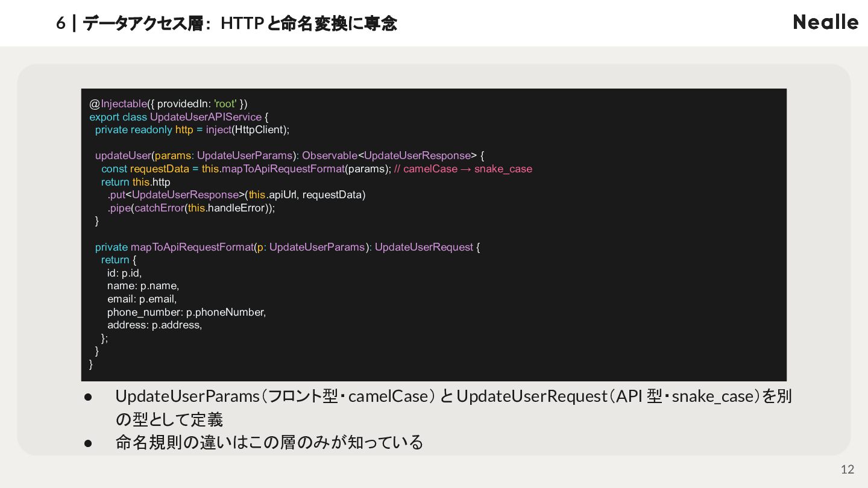Viewport: 868px width, 488px height.
Task: Click the email: p.email line
Action: pos(142,299)
